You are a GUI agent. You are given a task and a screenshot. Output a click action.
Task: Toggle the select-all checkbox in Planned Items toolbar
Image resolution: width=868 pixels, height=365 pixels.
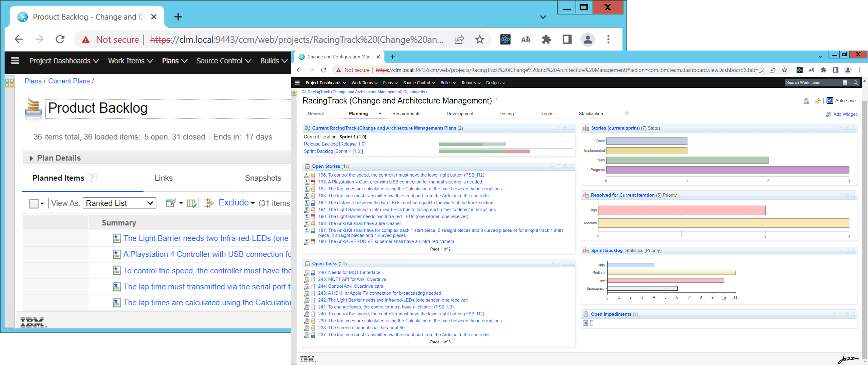[34, 203]
